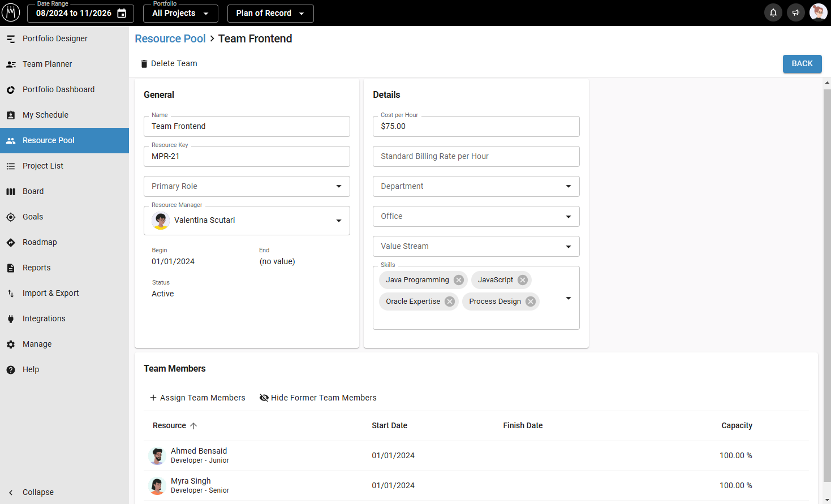
Task: Click the Delete Team trash icon
Action: [144, 63]
